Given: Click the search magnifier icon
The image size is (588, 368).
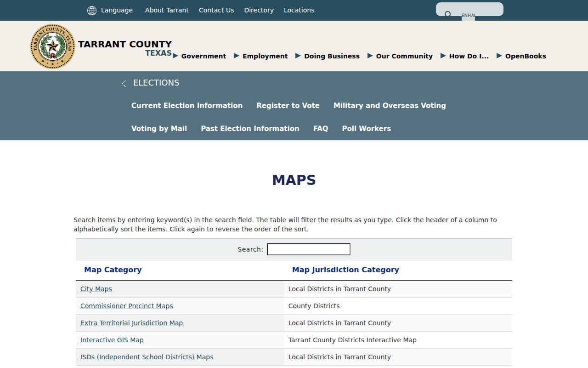Looking at the screenshot, I should [x=448, y=15].
